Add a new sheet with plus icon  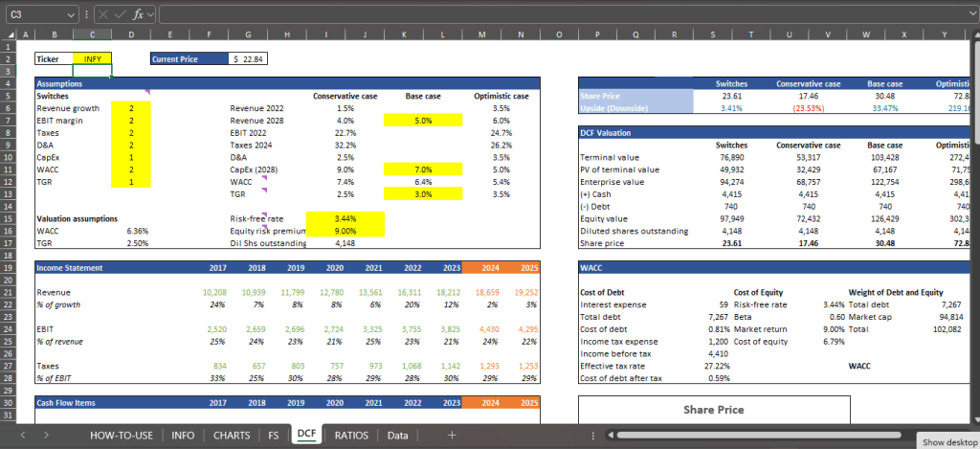coord(452,435)
